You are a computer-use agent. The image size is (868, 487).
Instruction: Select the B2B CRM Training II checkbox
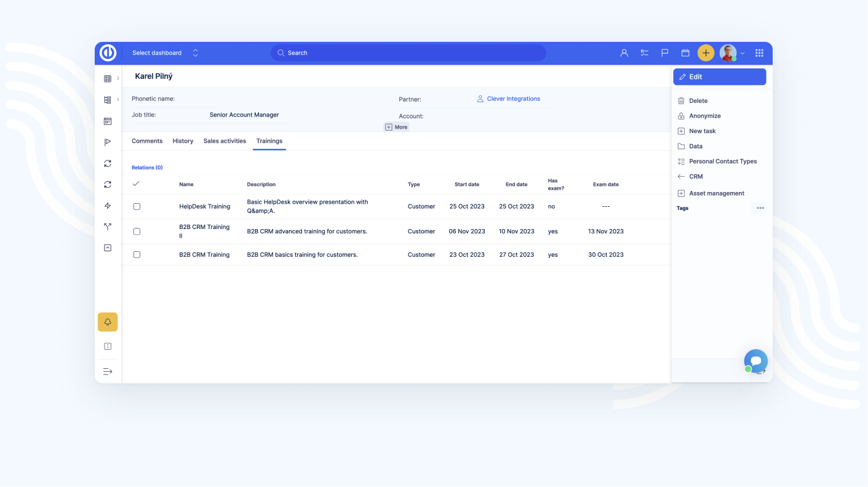point(137,231)
